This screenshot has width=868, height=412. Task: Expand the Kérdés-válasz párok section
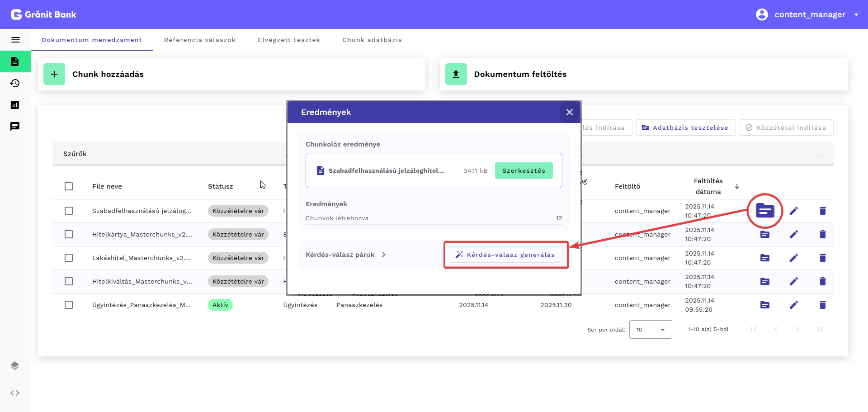coord(346,255)
